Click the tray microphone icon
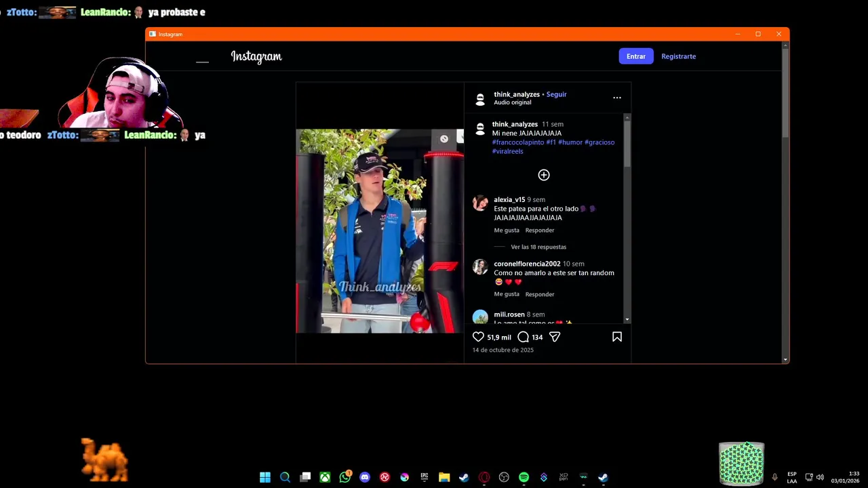 point(774,477)
